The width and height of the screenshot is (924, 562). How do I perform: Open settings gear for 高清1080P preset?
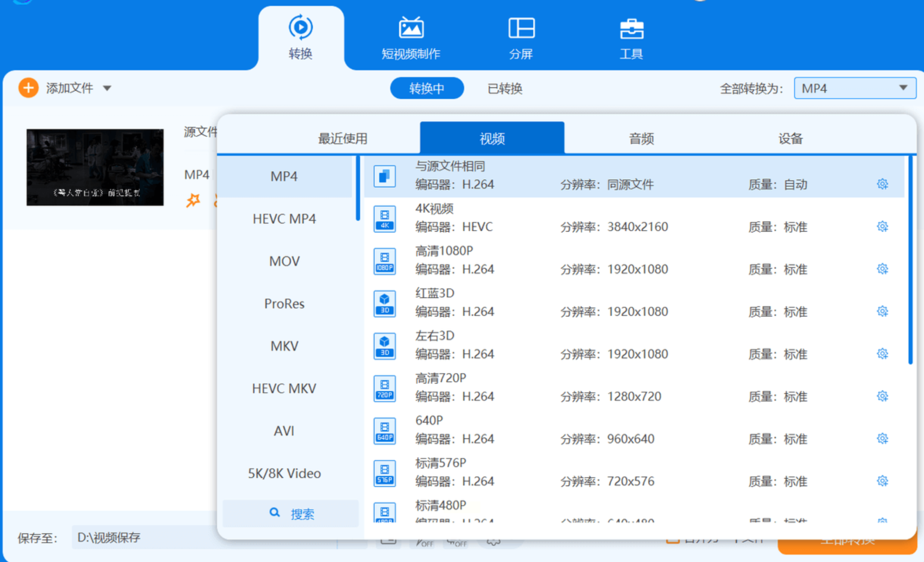pyautogui.click(x=882, y=269)
